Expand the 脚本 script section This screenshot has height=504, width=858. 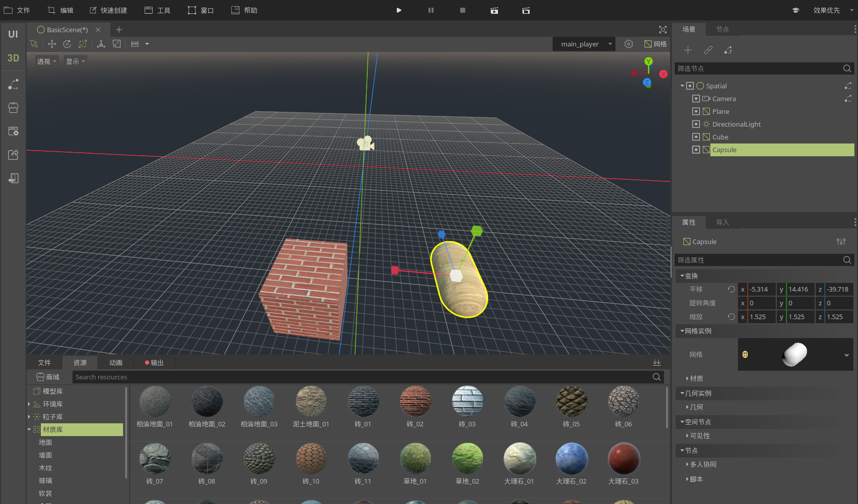(x=687, y=479)
